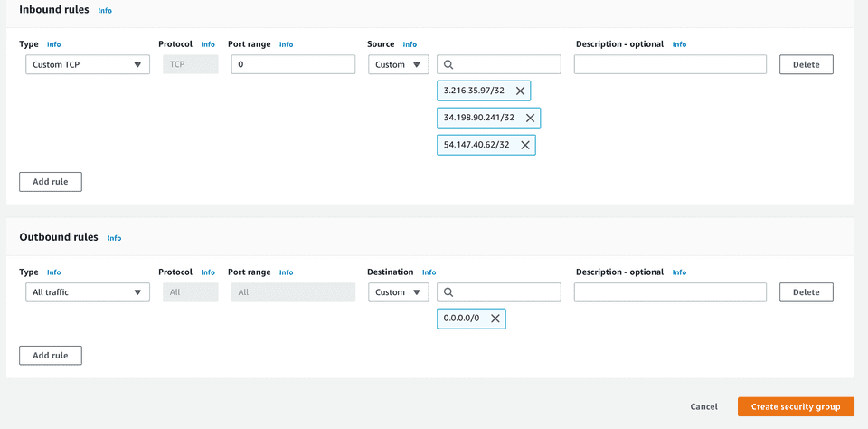The height and width of the screenshot is (429, 868).
Task: Add rule under Inbound rules
Action: 51,182
